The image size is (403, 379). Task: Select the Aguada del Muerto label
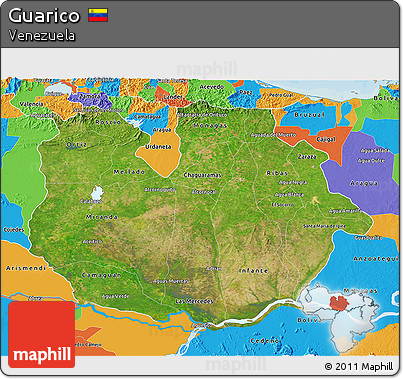(x=273, y=135)
